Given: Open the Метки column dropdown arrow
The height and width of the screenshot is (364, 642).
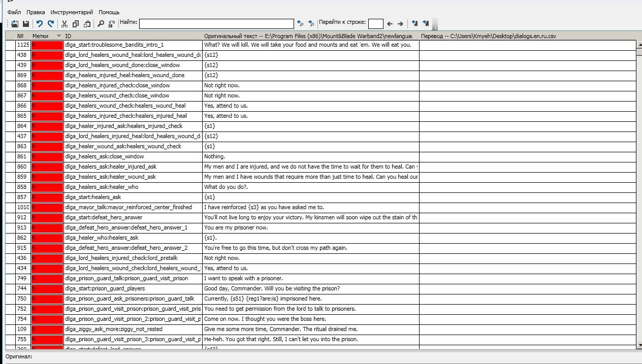Looking at the screenshot, I should coord(59,36).
